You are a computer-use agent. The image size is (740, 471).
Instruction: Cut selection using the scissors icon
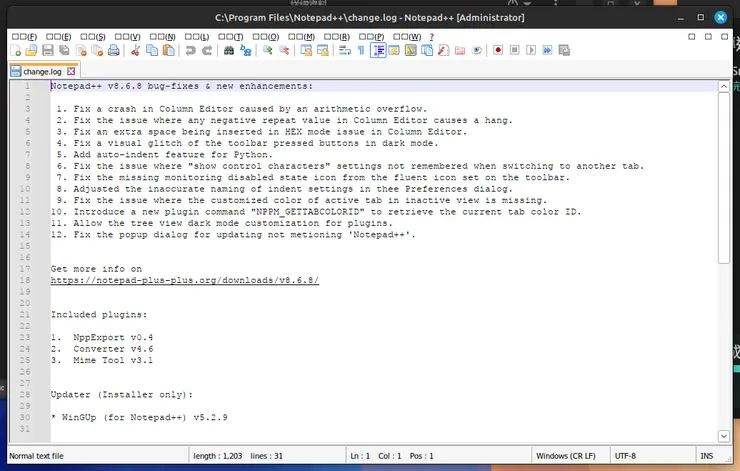(135, 50)
